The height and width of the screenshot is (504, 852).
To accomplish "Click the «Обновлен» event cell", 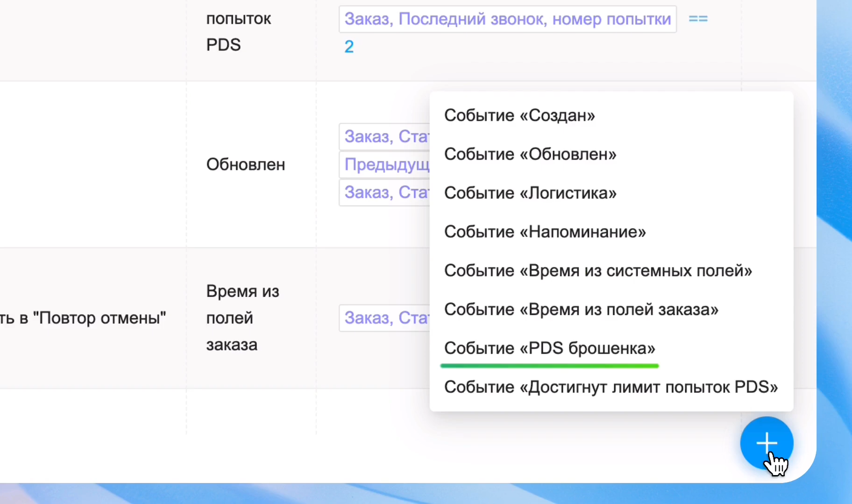I will pos(246,164).
